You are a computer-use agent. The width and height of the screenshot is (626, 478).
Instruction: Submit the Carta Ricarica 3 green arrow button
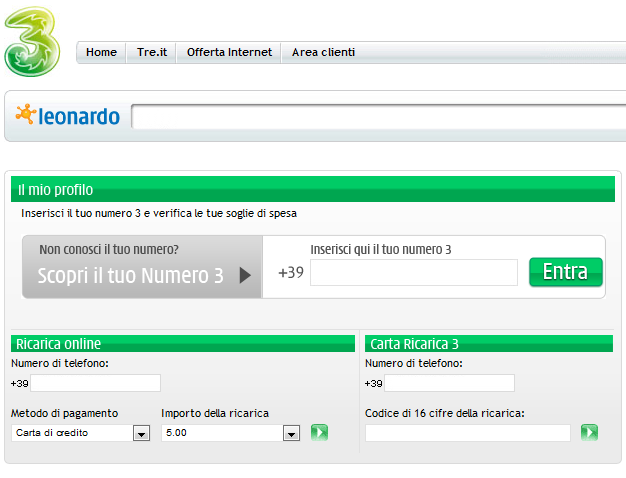point(589,432)
